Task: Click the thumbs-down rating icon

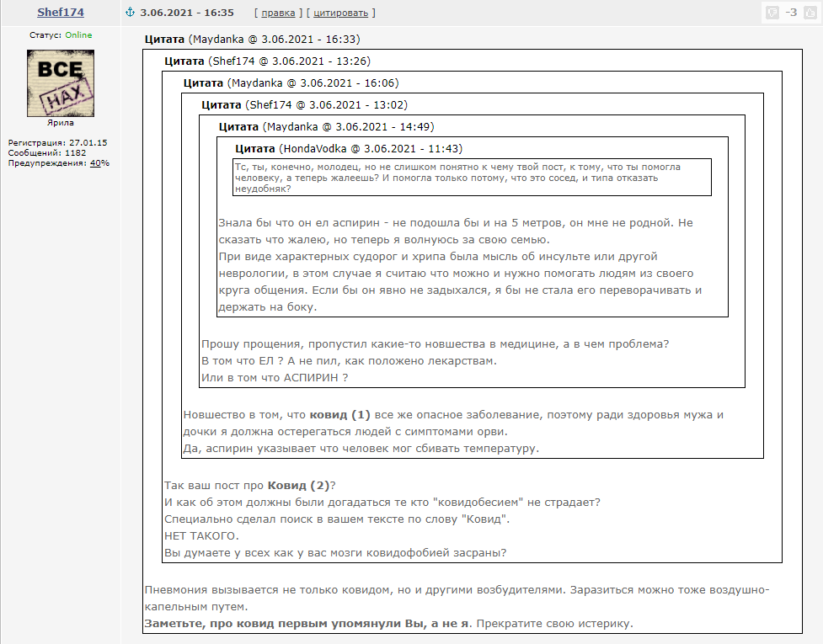Action: (772, 13)
